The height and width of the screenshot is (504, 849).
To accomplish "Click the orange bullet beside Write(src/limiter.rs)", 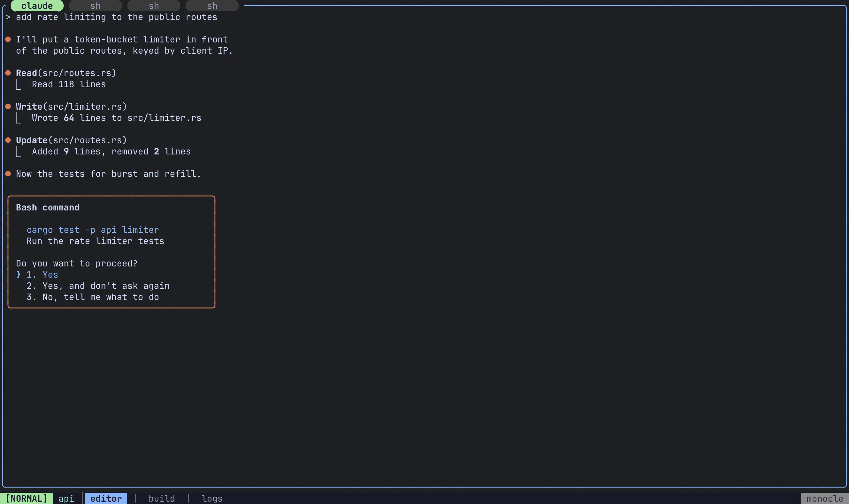I will pyautogui.click(x=8, y=106).
